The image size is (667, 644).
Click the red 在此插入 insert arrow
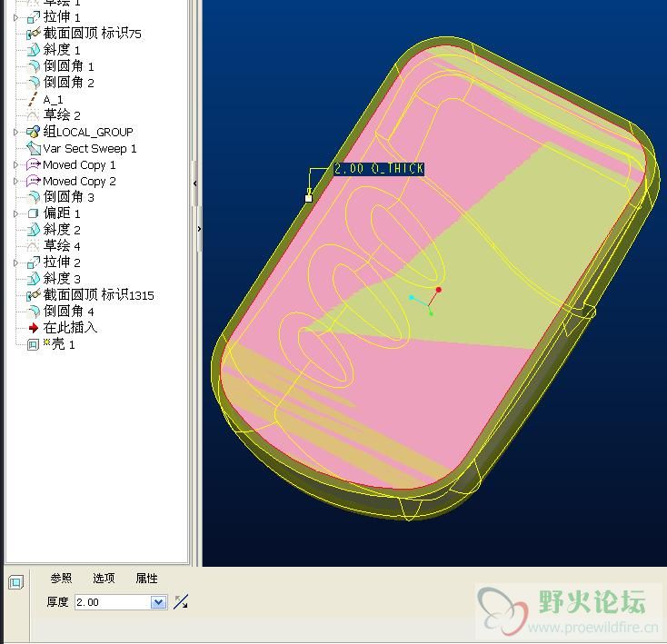point(34,328)
